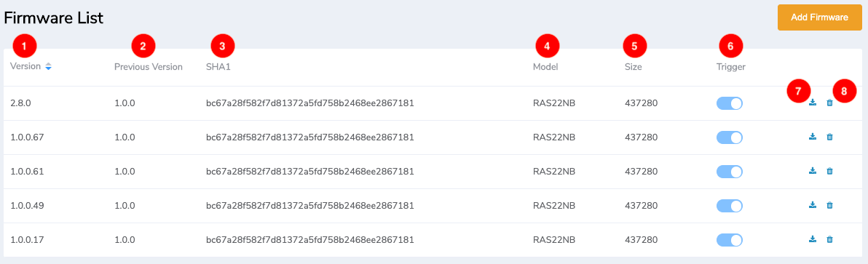The width and height of the screenshot is (868, 264).
Task: Disable trigger for version 1.0.0.67
Action: click(x=729, y=137)
